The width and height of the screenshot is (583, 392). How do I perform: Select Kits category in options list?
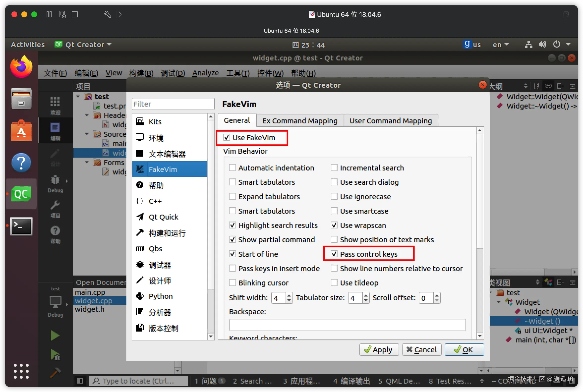[x=155, y=122]
